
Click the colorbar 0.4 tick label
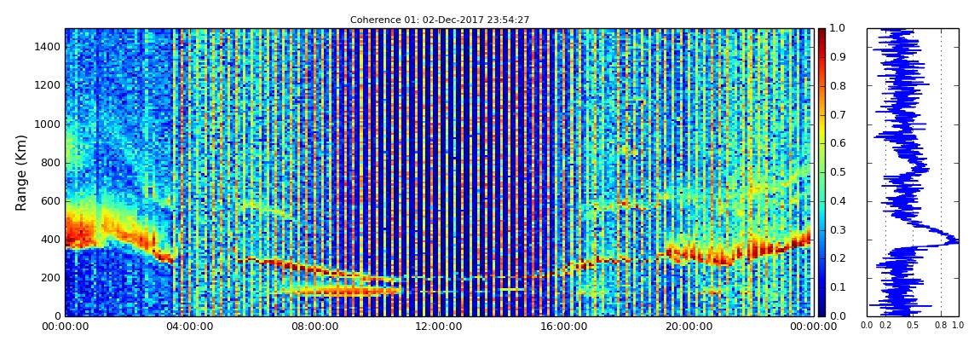pos(836,201)
